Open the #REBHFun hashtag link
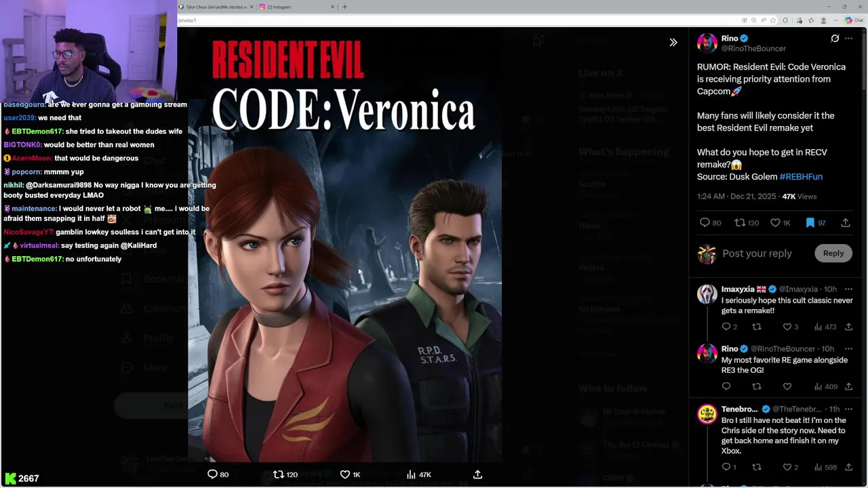This screenshot has height=488, width=868. pos(801,177)
